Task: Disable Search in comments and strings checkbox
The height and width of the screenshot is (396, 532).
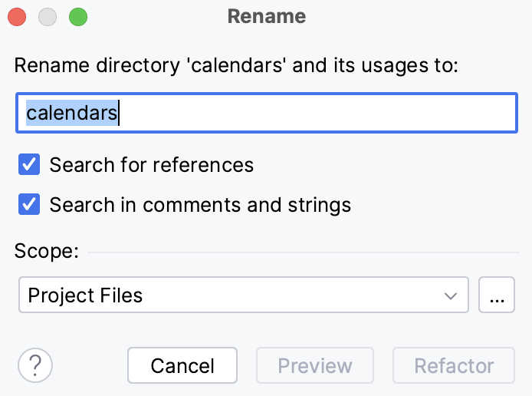Action: click(x=29, y=205)
